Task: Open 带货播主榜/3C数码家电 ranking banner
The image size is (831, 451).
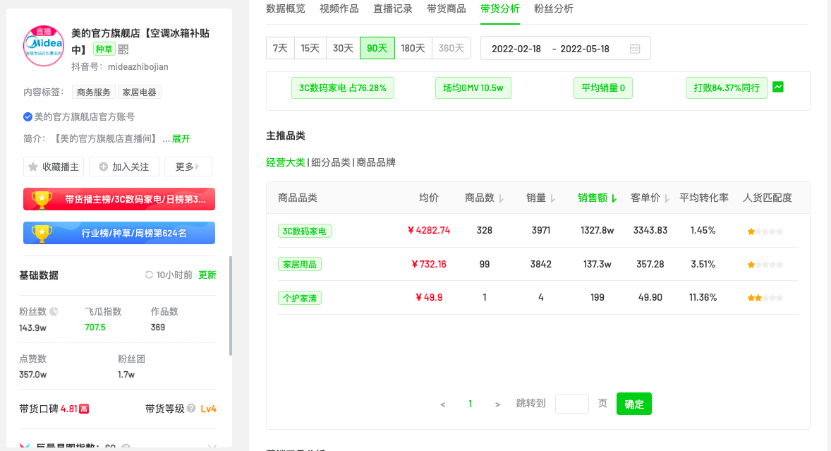Action: coord(119,199)
